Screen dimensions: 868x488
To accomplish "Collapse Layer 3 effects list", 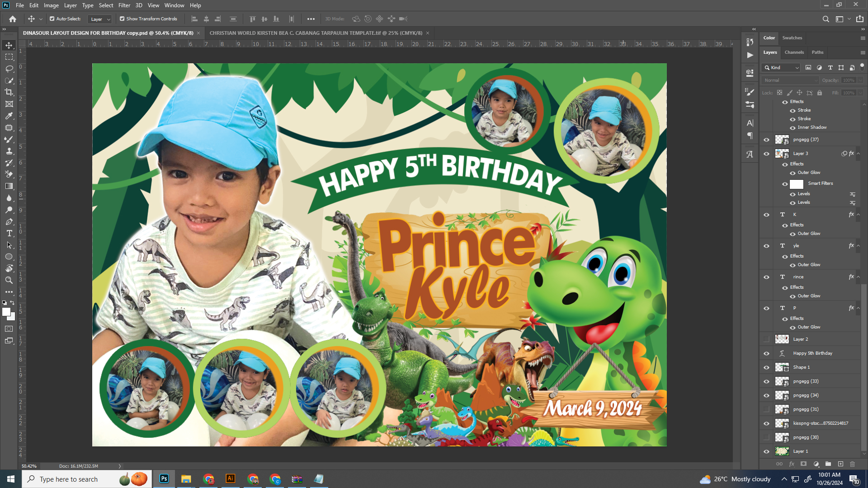I will [x=859, y=154].
